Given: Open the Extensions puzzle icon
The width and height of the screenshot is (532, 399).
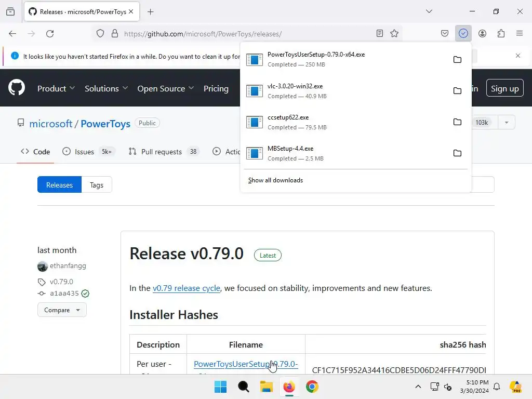Looking at the screenshot, I should pos(501,33).
